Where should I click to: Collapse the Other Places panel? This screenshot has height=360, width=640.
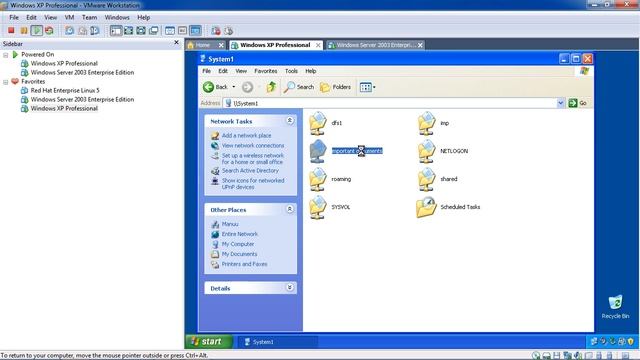pyautogui.click(x=289, y=209)
